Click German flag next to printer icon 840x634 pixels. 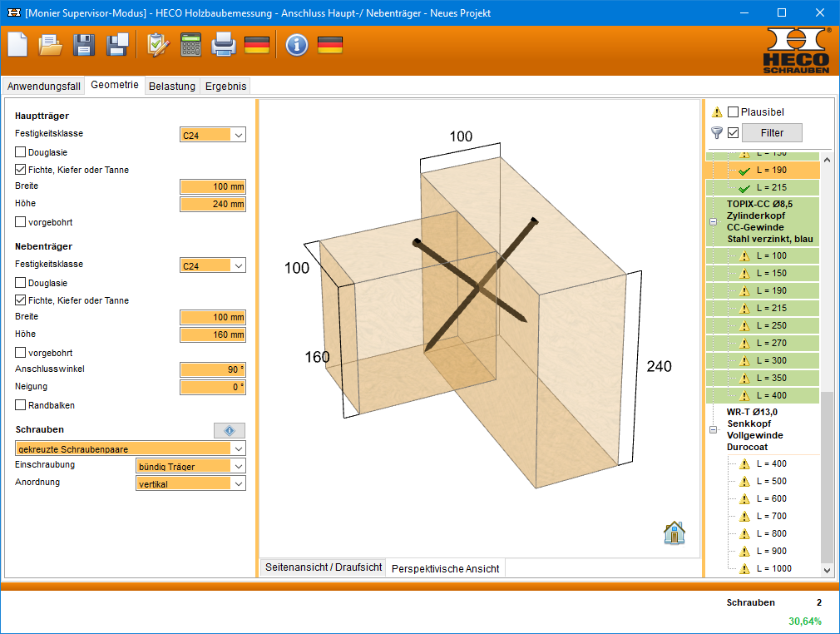point(257,45)
